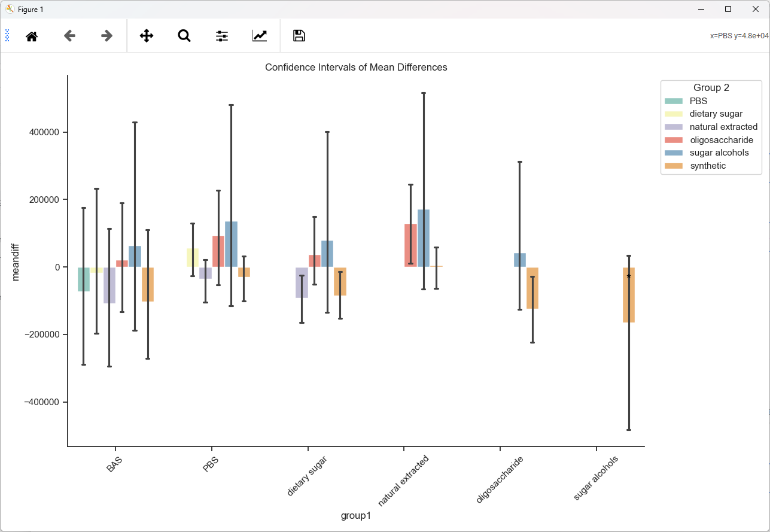Click the −200000 y-axis tick label
Screen dimensions: 770x532
[42, 335]
